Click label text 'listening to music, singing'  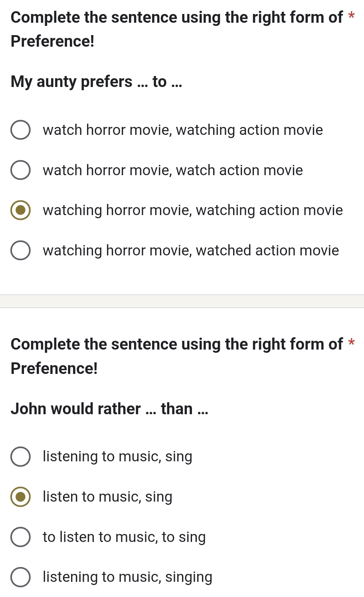coord(127,577)
